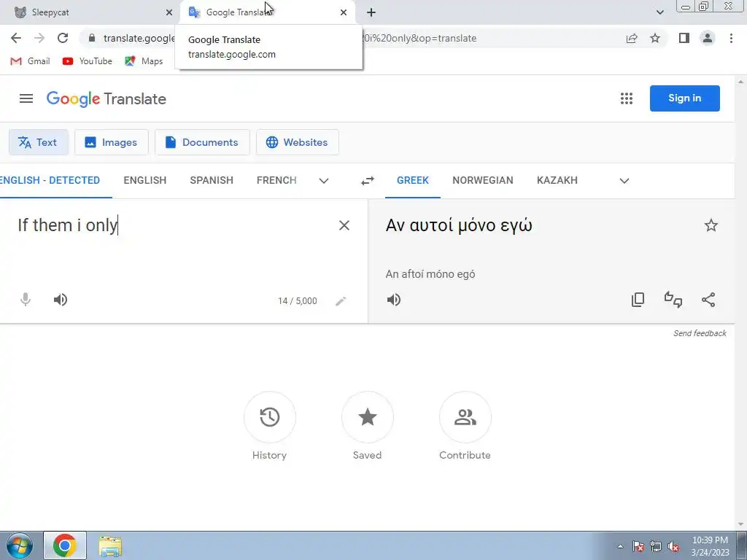Open the Contribute page
747x560 pixels.
click(465, 426)
